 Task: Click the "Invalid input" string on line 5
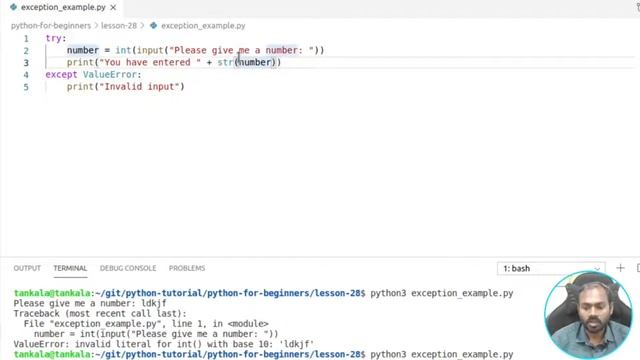pos(139,87)
